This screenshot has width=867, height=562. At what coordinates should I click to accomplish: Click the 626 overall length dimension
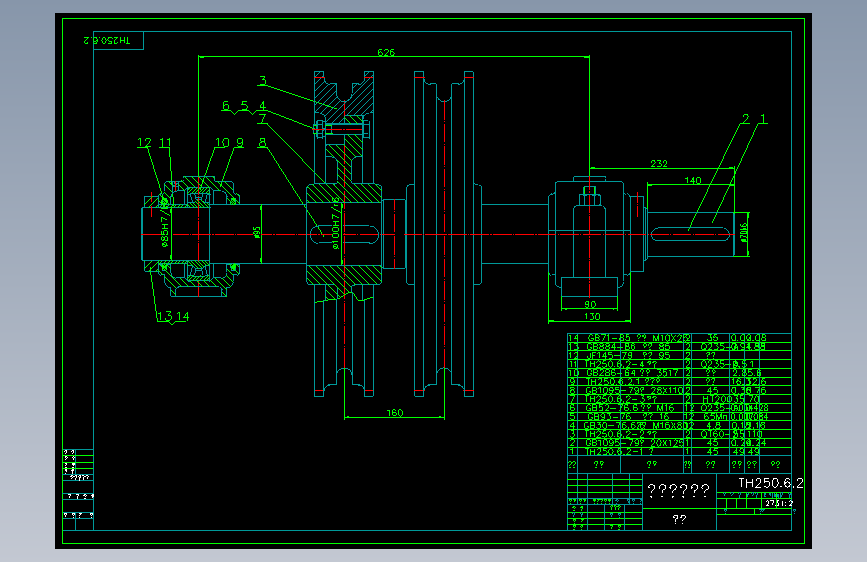(x=386, y=53)
